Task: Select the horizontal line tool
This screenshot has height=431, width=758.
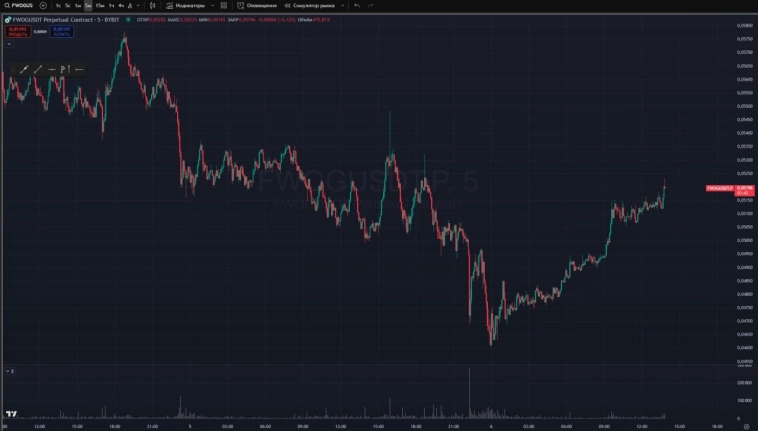Action: 79,70
